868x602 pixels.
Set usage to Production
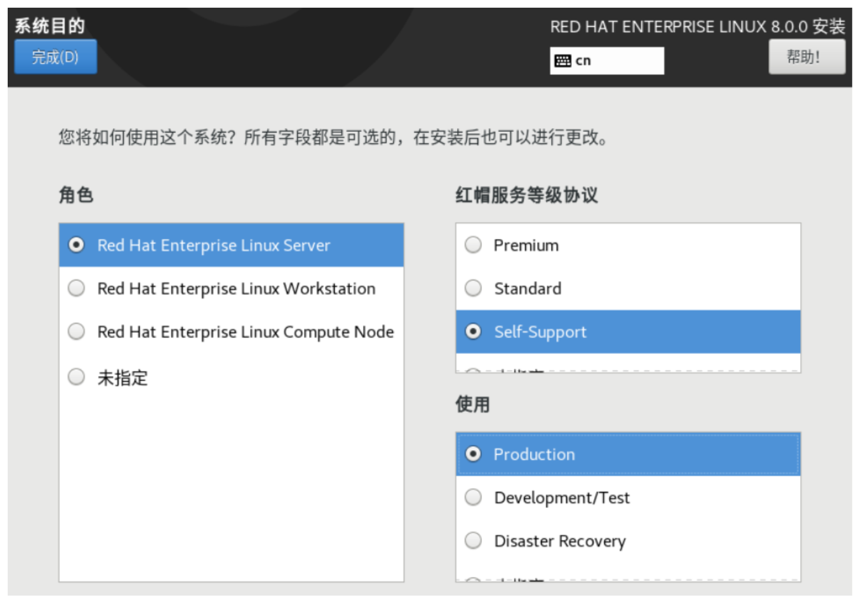pos(533,454)
